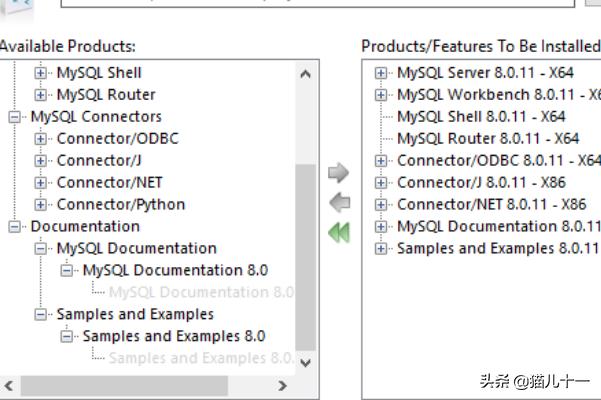Select MySQL Workbench 8.0.11 in install list
Viewport: 601px width, 400px height.
pos(499,95)
